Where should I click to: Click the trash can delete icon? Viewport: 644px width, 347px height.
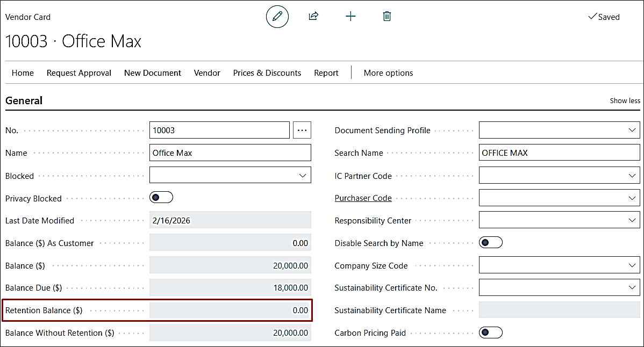(387, 17)
